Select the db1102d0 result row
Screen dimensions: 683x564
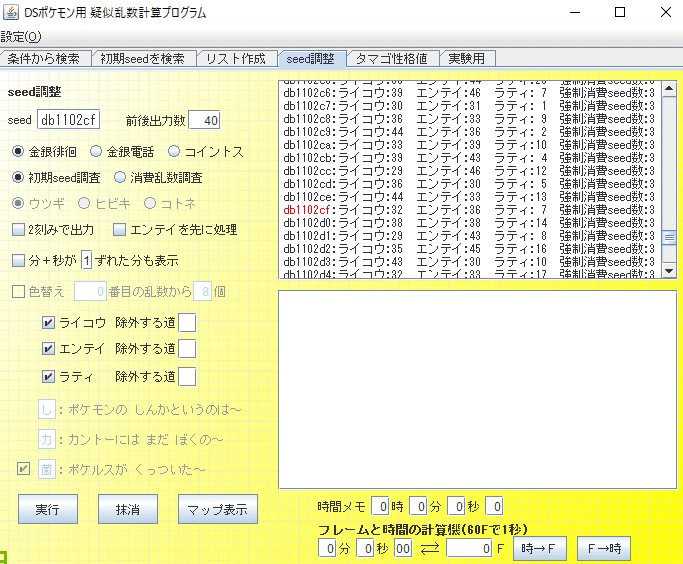pos(470,223)
